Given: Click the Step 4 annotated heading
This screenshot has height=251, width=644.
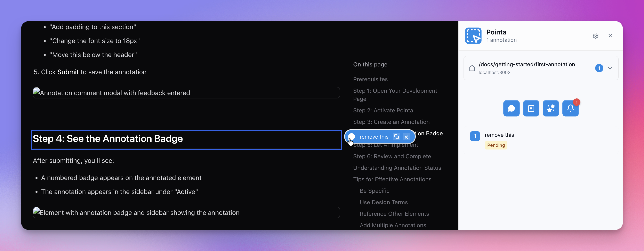Looking at the screenshot, I should pyautogui.click(x=108, y=139).
